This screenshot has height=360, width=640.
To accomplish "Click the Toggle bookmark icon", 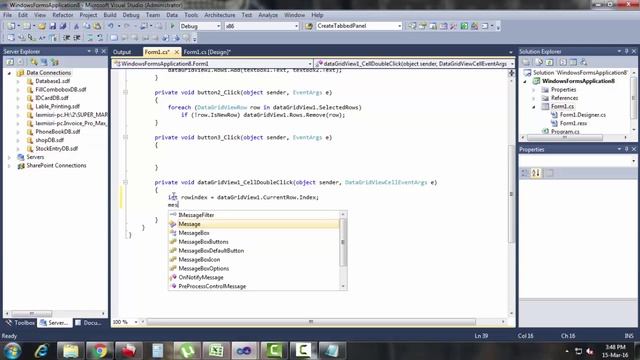I will [114, 38].
